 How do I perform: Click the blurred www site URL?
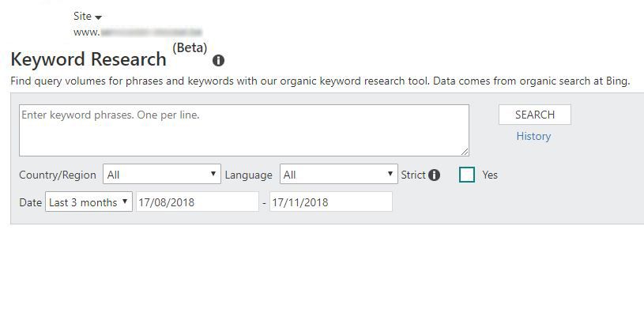[137, 32]
